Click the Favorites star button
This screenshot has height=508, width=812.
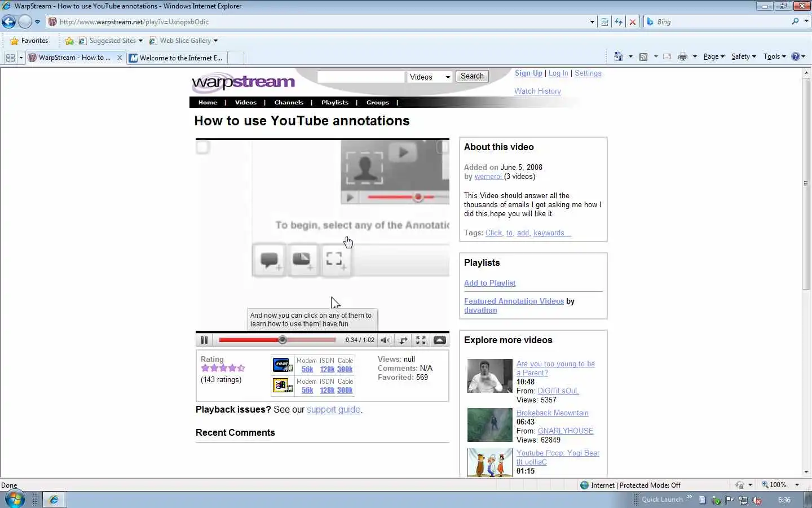pyautogui.click(x=29, y=41)
